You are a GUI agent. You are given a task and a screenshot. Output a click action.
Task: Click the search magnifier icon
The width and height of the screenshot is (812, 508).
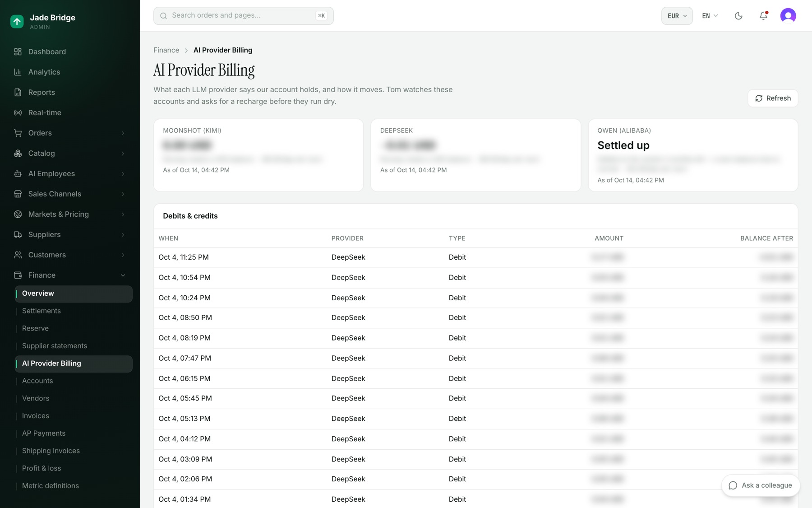point(164,16)
